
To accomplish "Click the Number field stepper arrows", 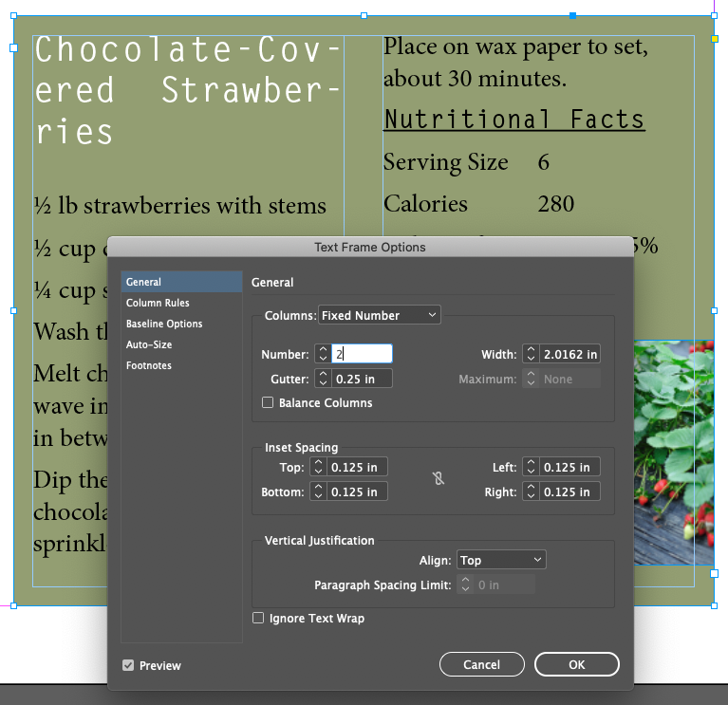I will coord(323,354).
